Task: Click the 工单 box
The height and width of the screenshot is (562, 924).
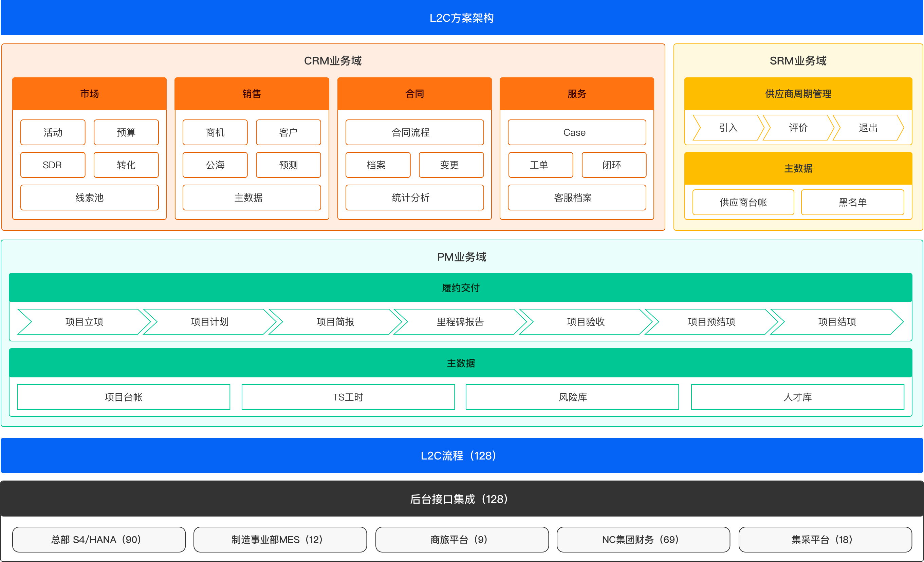Action: (541, 165)
